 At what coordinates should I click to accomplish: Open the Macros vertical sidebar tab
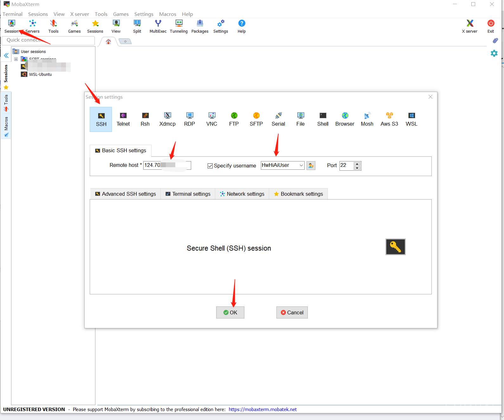coord(6,127)
